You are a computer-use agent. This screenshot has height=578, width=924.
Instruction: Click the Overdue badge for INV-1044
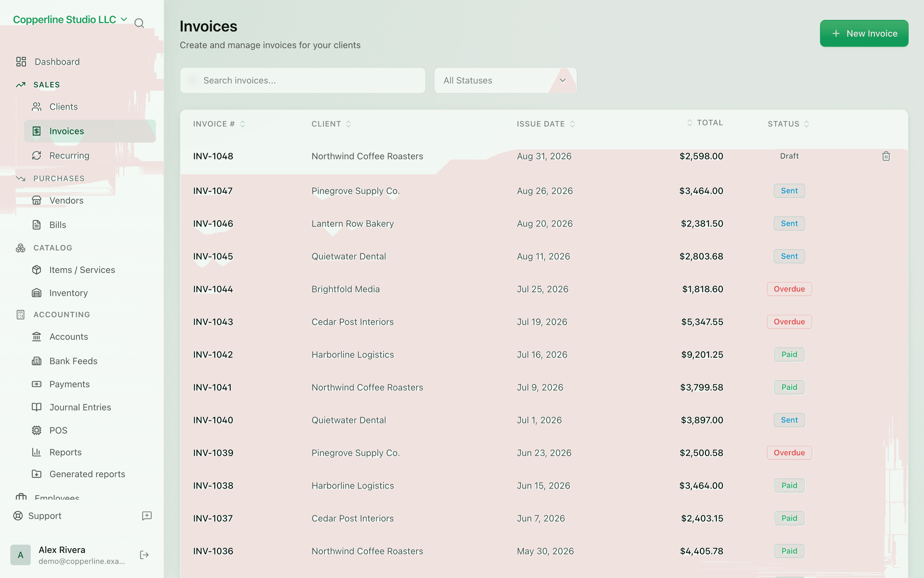click(789, 289)
